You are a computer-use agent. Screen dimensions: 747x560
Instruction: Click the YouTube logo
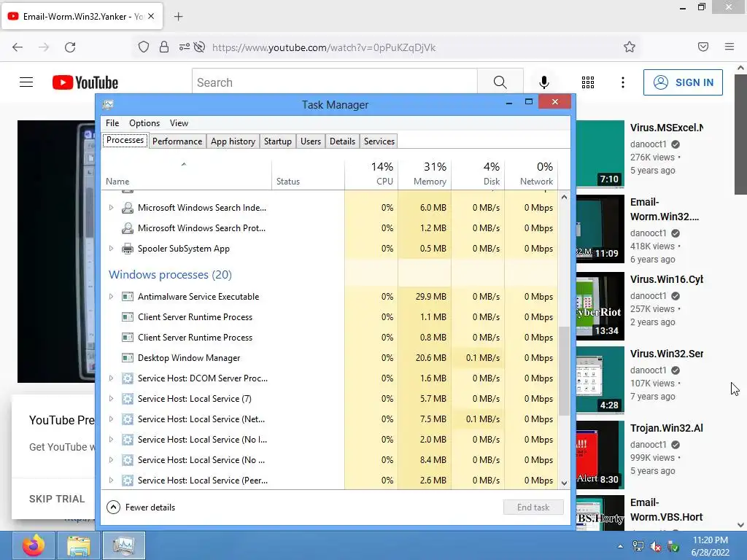(85, 82)
